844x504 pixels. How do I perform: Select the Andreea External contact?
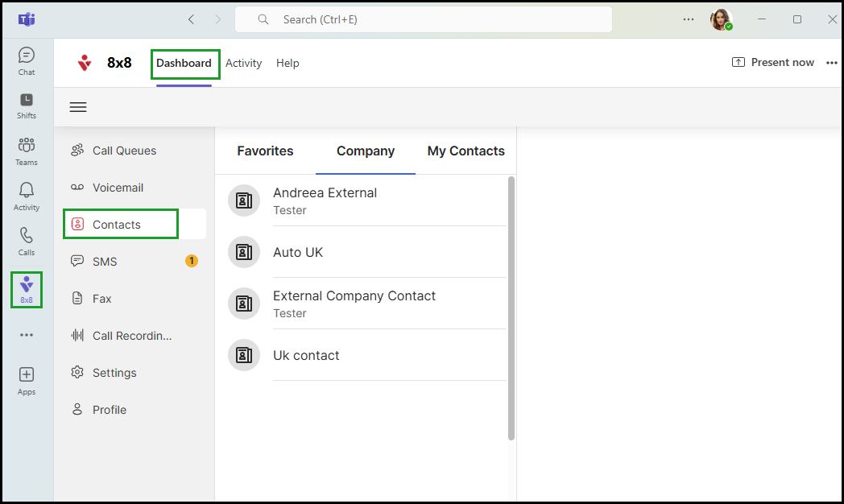coord(325,200)
